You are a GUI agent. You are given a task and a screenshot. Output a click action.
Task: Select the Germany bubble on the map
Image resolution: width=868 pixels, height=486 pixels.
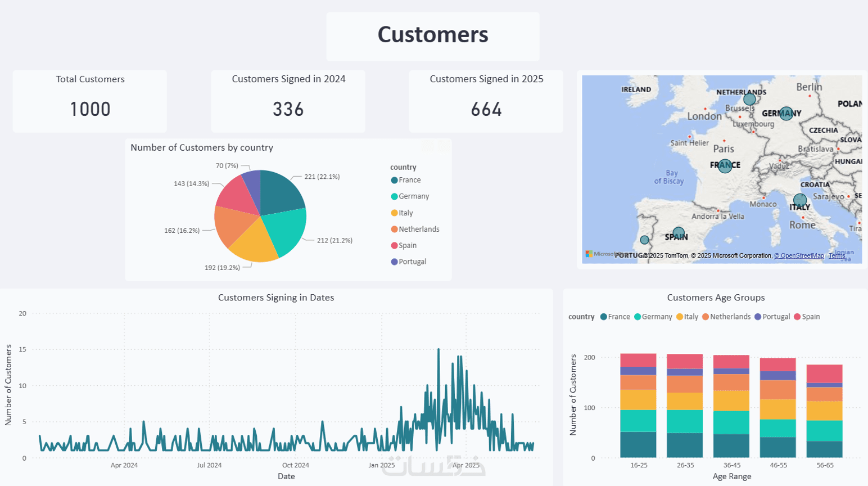pos(786,114)
